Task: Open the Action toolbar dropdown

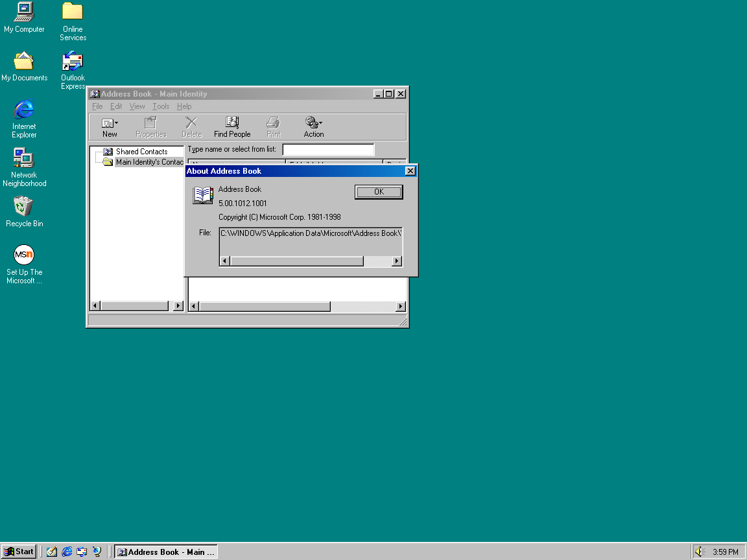Action: click(314, 126)
